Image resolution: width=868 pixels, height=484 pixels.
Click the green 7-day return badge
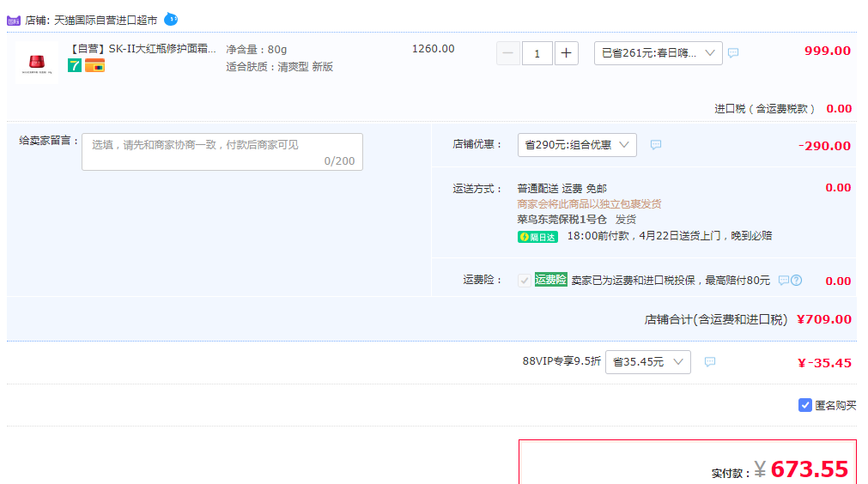pos(75,66)
